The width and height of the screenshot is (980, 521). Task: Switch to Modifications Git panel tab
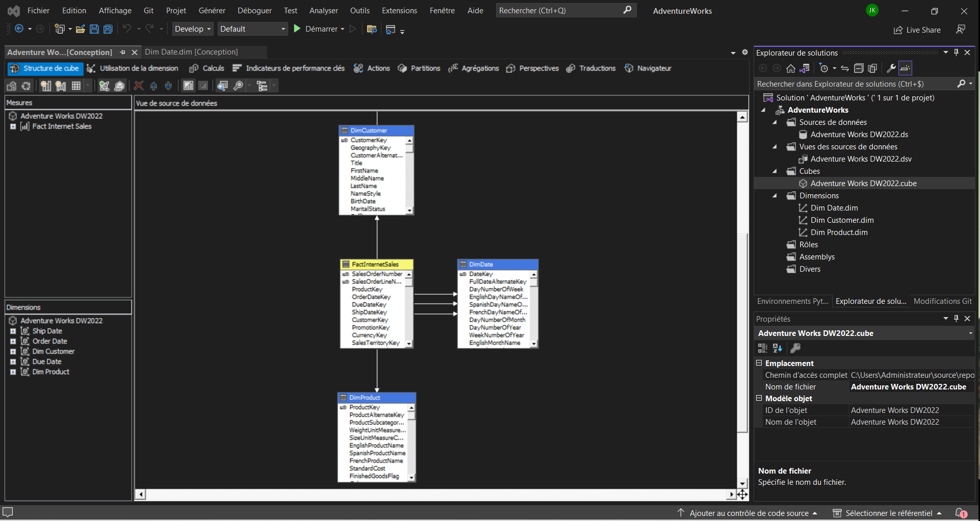click(x=942, y=301)
